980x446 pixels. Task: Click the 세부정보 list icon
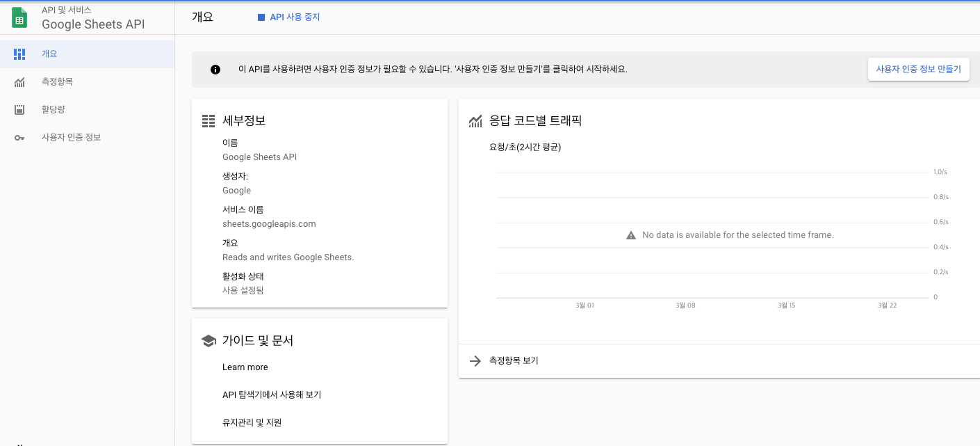(x=209, y=121)
